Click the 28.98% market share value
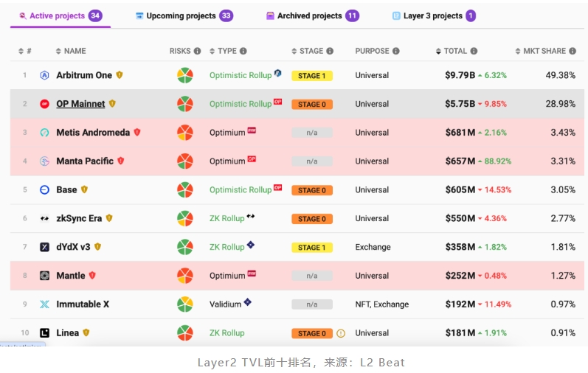 [x=560, y=104]
